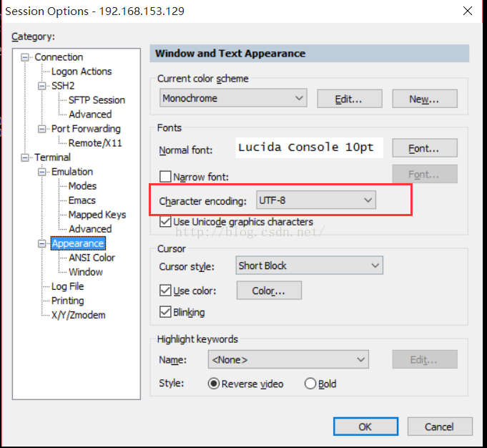Toggle Use Unicode graphics characters
The width and height of the screenshot is (487, 448).
[x=165, y=222]
